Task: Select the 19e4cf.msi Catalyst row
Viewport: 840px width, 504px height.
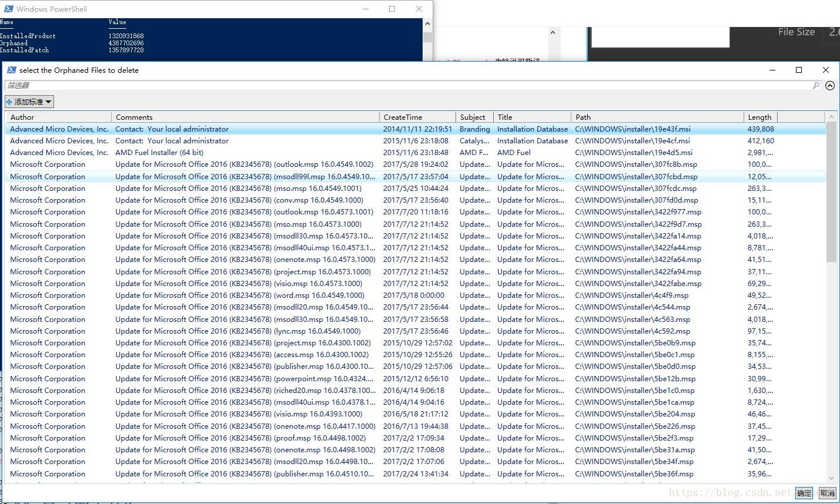Action: click(415, 140)
